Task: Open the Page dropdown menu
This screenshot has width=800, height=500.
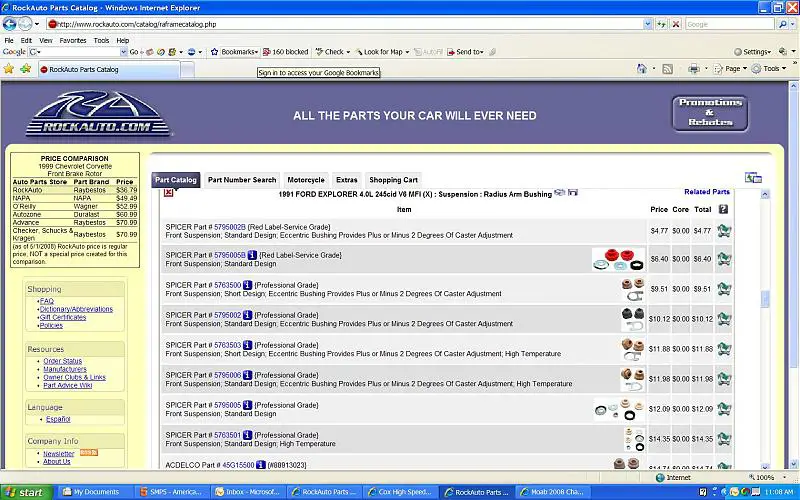Action: tap(731, 68)
